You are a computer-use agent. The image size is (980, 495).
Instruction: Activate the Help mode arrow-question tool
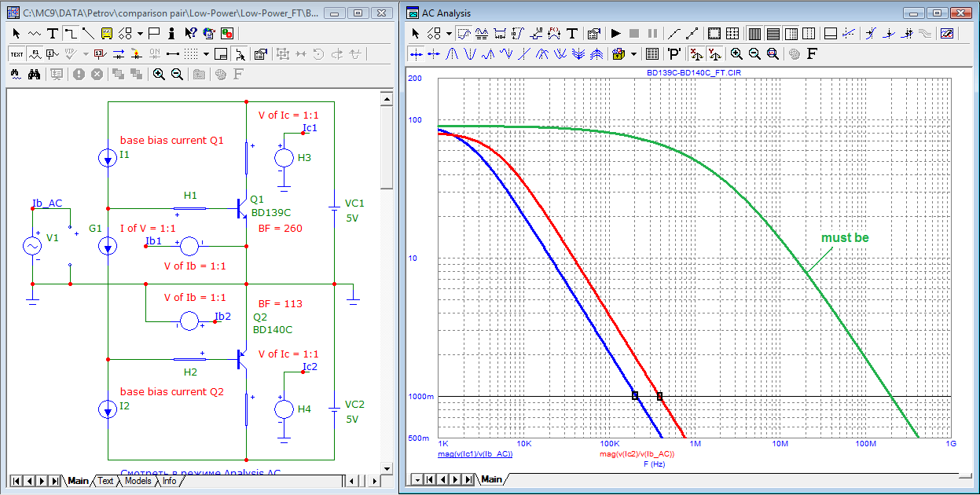click(191, 33)
